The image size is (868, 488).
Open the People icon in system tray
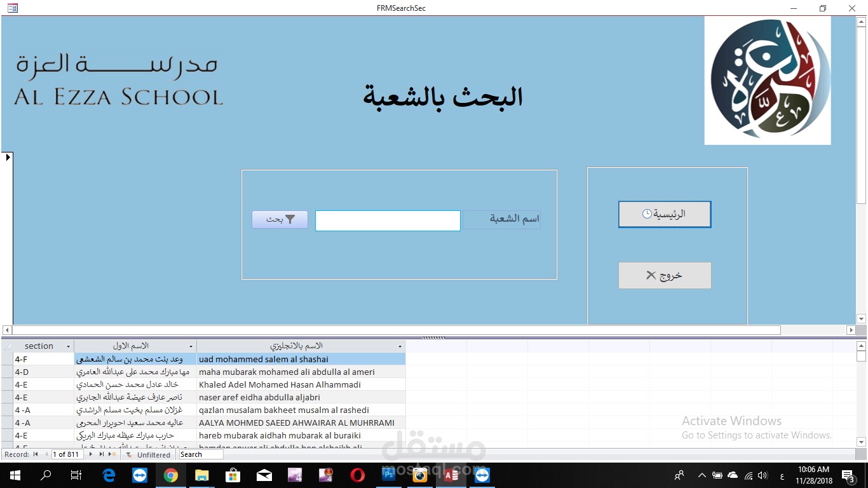[x=679, y=475]
